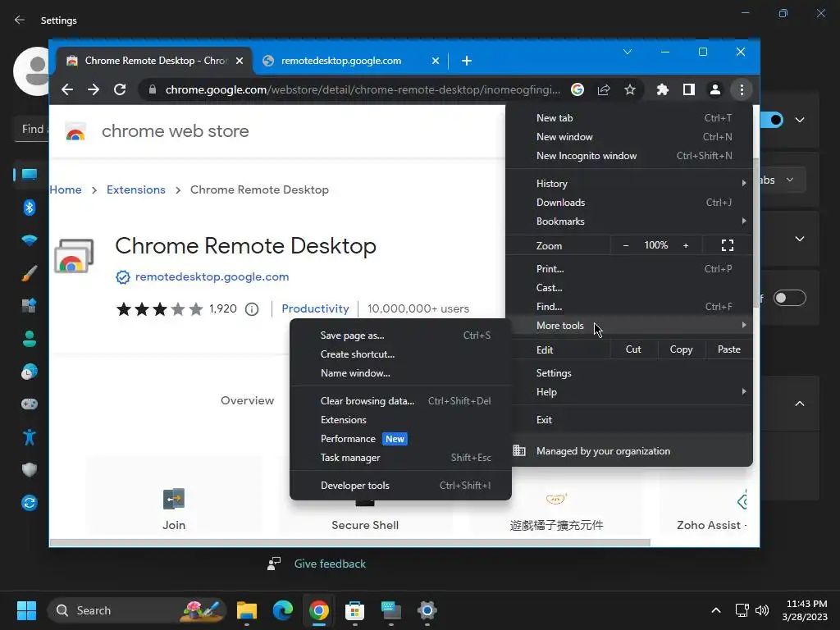Screen dimensions: 840x630
Task: Reload the Chrome page
Action: [x=120, y=89]
